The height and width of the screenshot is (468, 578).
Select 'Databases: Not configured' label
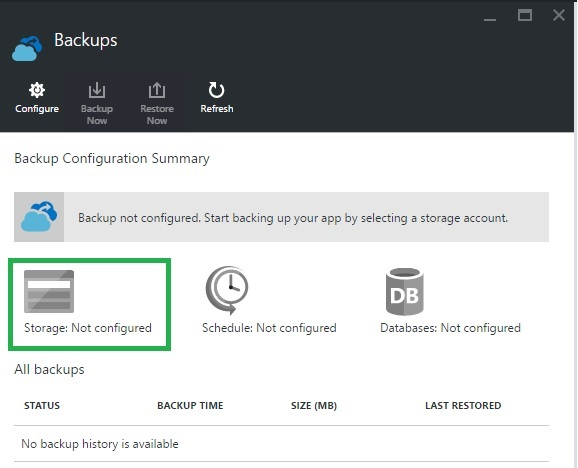[450, 328]
